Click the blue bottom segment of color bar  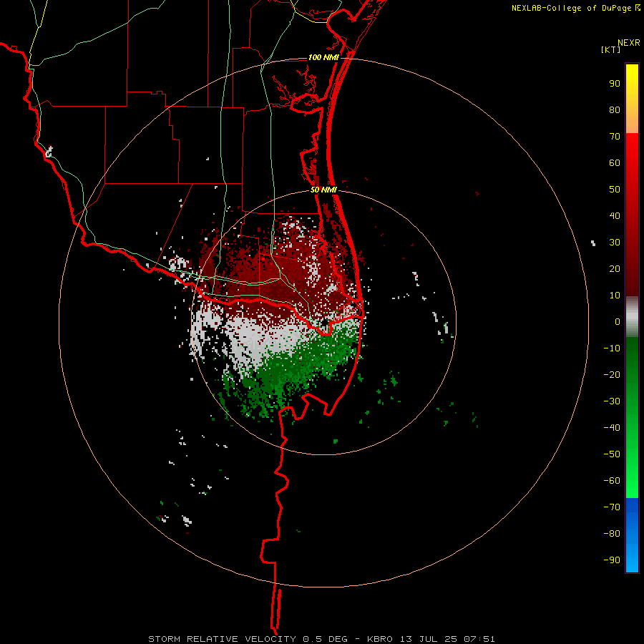click(632, 535)
